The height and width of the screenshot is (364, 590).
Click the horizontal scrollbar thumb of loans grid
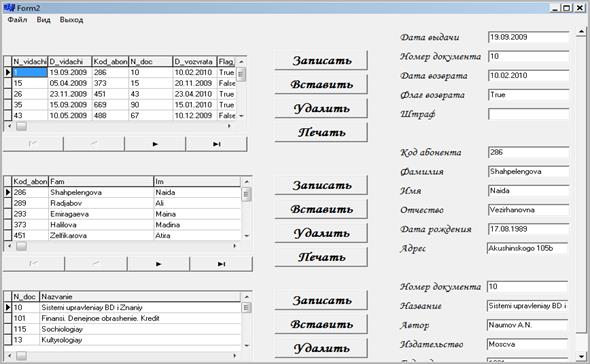pyautogui.click(x=21, y=126)
